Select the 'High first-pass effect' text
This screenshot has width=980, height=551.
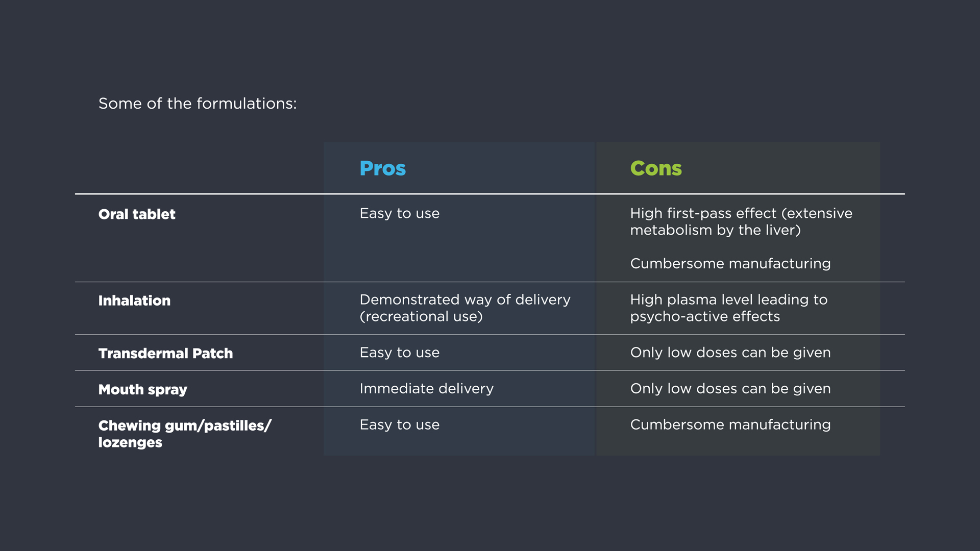(x=741, y=221)
